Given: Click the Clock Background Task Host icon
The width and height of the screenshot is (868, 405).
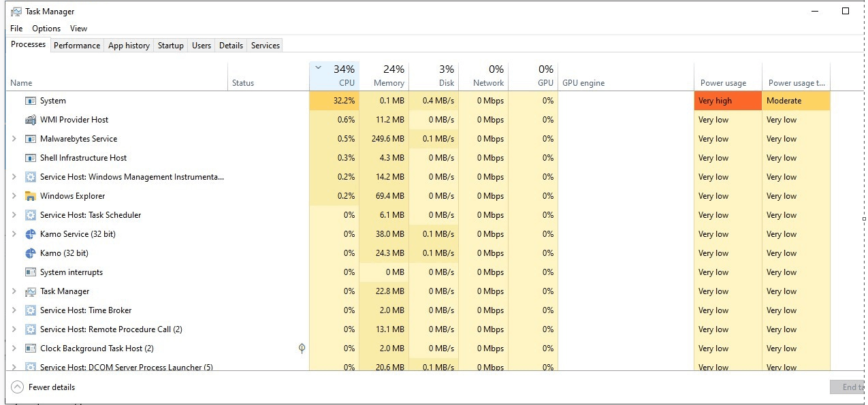Looking at the screenshot, I should tap(30, 349).
